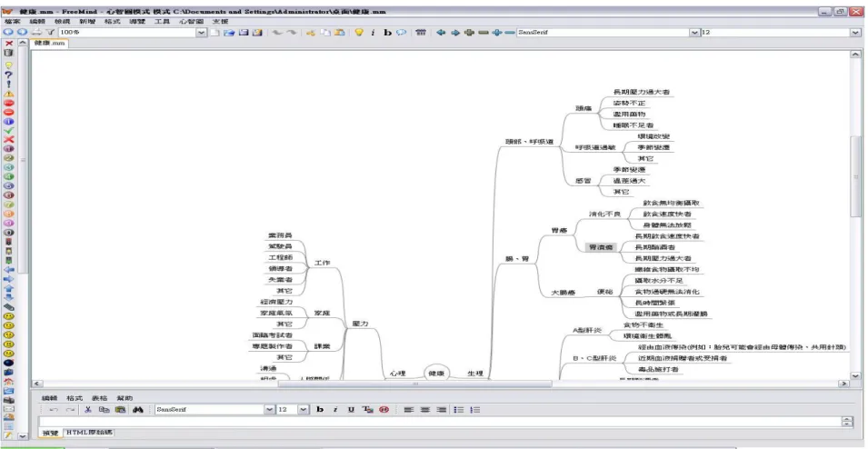Select the 便秘 node
The height and width of the screenshot is (449, 868).
click(605, 292)
